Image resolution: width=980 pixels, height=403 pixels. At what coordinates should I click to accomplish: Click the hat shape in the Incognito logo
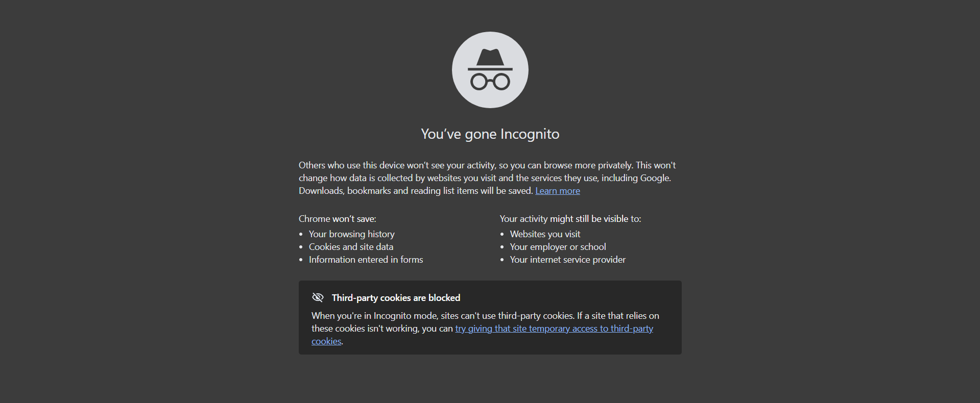pyautogui.click(x=490, y=59)
